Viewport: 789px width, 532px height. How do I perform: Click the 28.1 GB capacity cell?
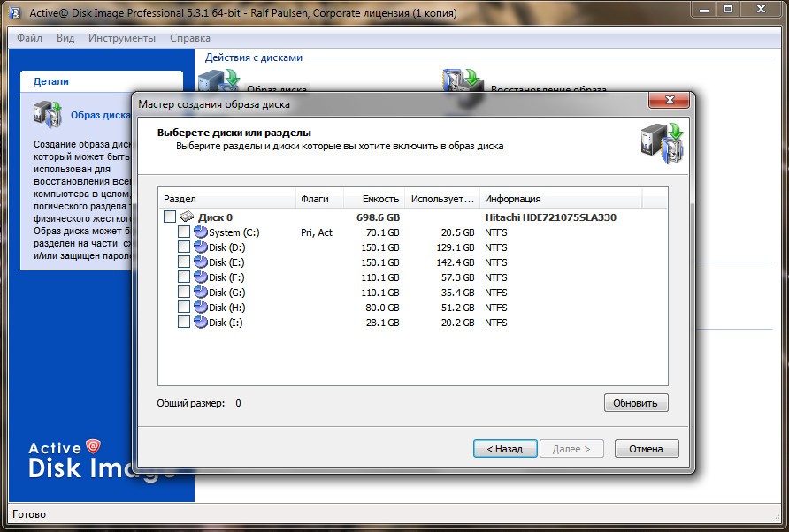tap(382, 323)
